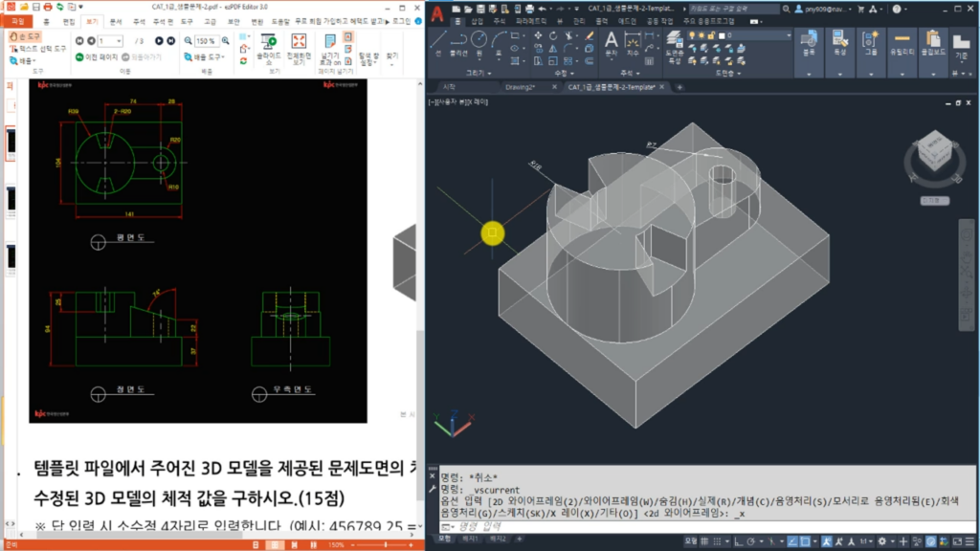Switch to the Model (모형) layout tab

444,539
